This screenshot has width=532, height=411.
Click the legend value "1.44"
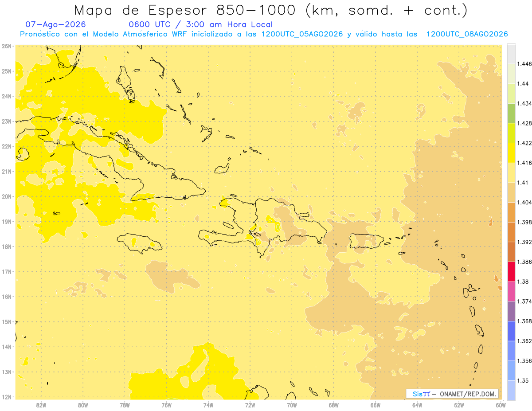[x=523, y=83]
